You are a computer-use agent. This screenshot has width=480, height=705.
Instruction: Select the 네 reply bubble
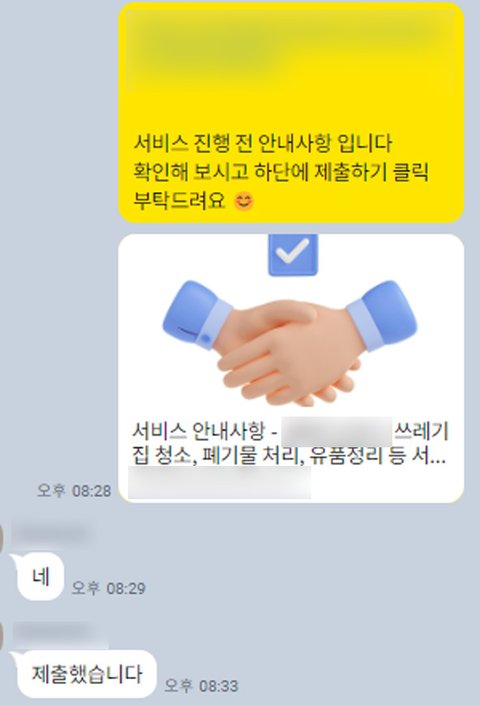(41, 577)
